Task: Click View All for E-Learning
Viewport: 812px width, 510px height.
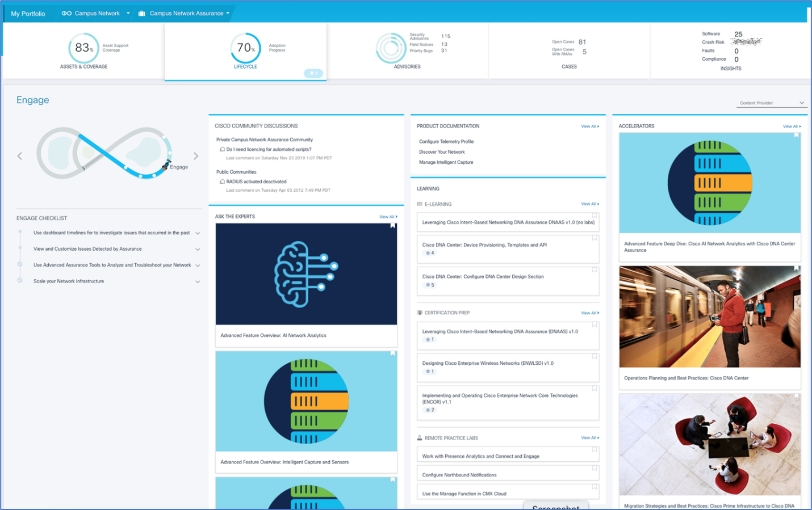Action: coord(590,204)
